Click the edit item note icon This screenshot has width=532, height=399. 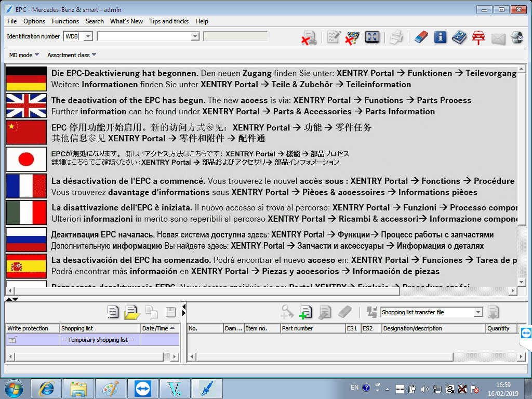325,312
